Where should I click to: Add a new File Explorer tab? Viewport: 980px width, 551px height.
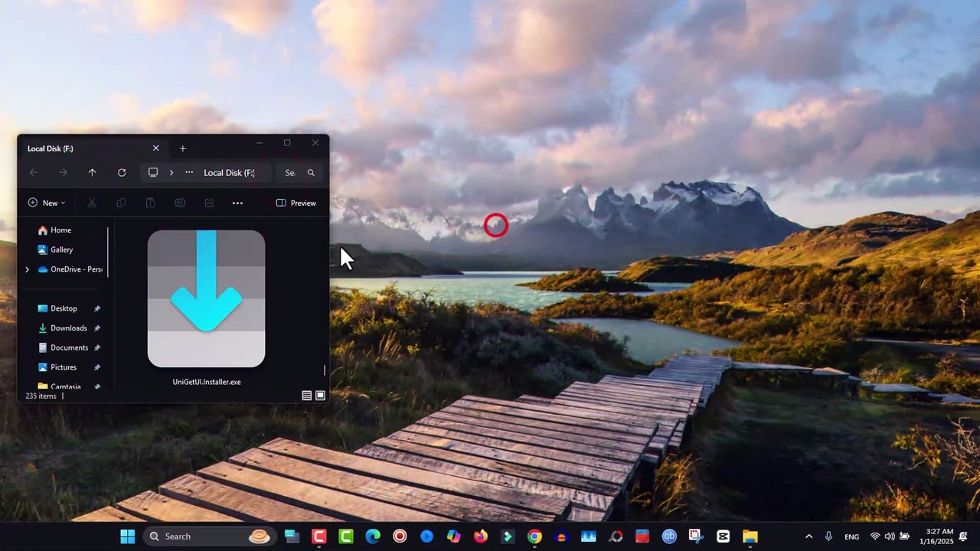pyautogui.click(x=182, y=148)
